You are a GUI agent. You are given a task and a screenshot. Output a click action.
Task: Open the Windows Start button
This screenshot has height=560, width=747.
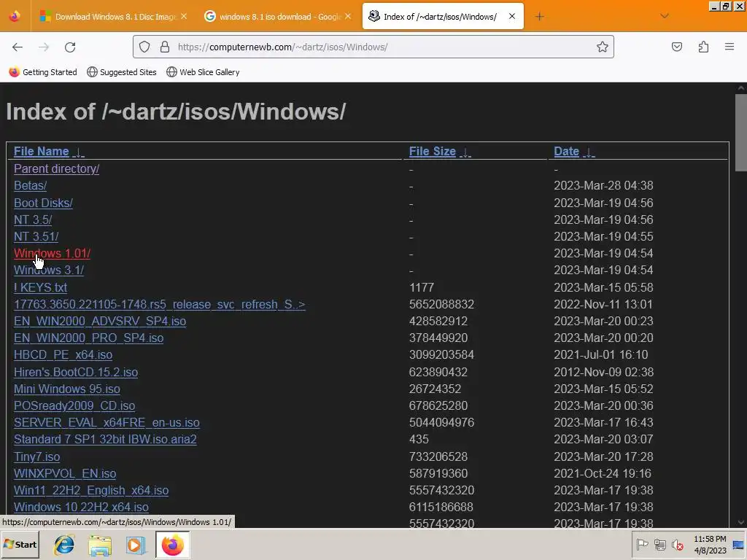(x=20, y=544)
